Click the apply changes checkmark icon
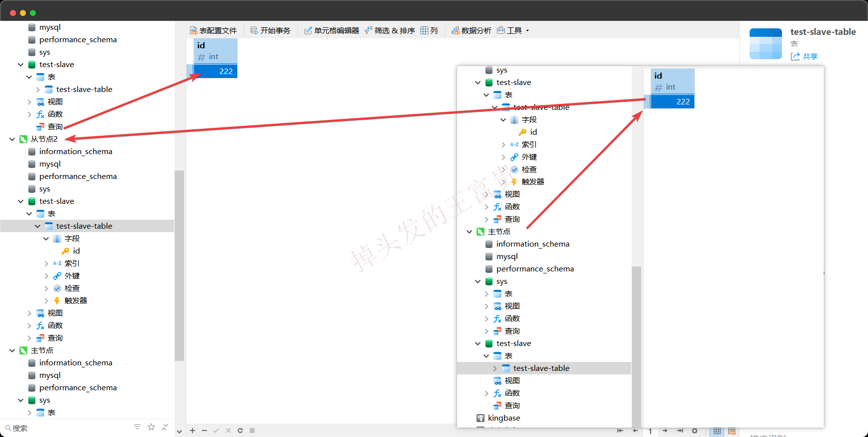This screenshot has height=437, width=868. coord(216,431)
